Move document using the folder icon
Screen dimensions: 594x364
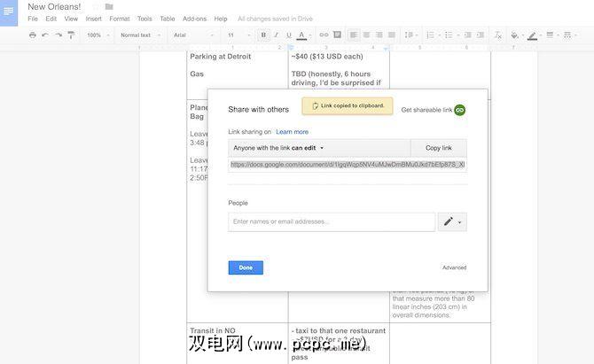pos(109,6)
